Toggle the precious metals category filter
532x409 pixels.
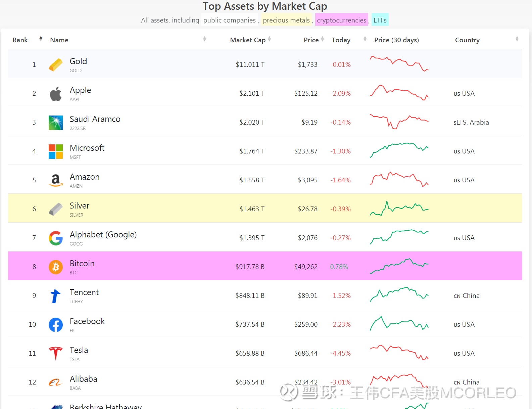(x=286, y=20)
